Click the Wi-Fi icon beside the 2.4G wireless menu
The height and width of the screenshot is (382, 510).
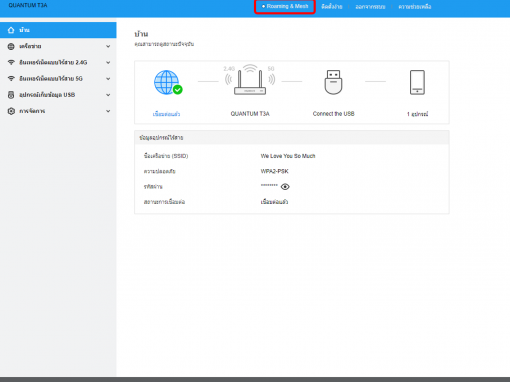[11, 62]
